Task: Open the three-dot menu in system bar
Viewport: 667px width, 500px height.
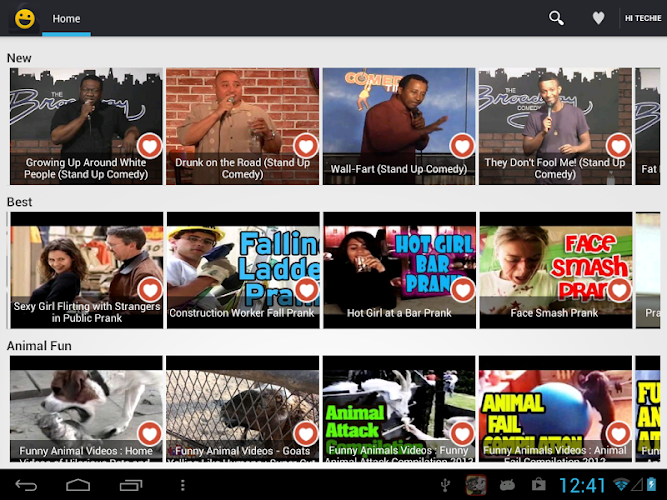Action: 182,486
